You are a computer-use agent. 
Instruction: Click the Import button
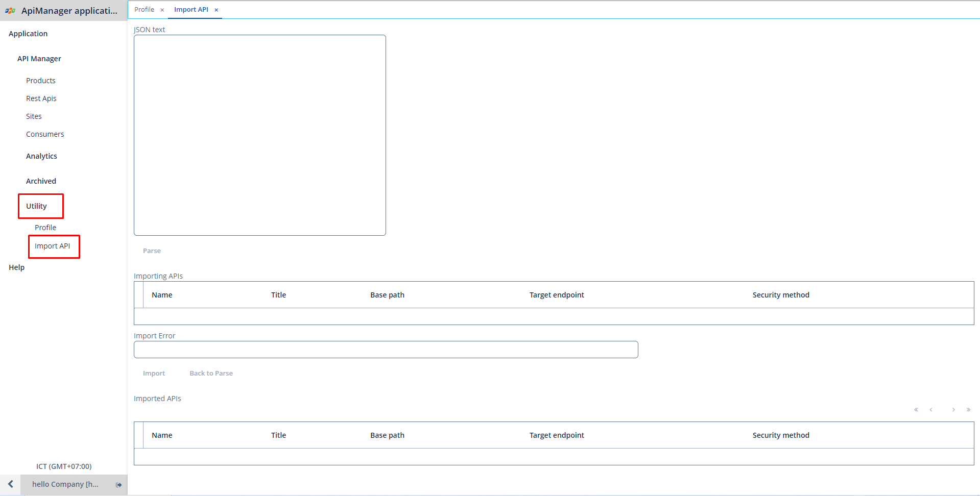click(154, 374)
